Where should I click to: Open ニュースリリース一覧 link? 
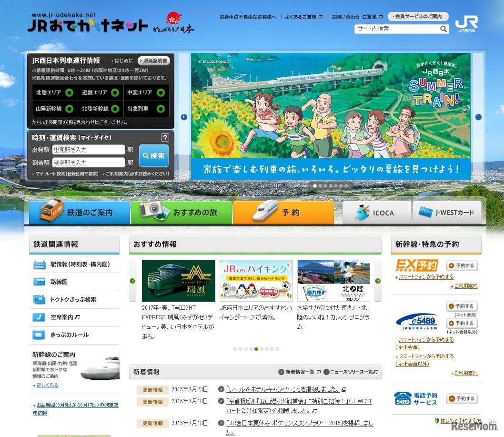351,372
